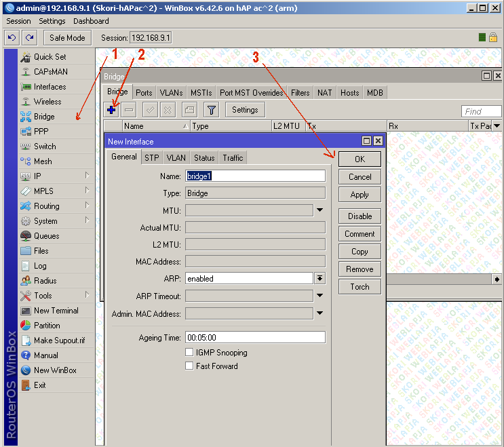Viewport: 504px width, 447px height.
Task: Click the Apply button
Action: tap(360, 195)
